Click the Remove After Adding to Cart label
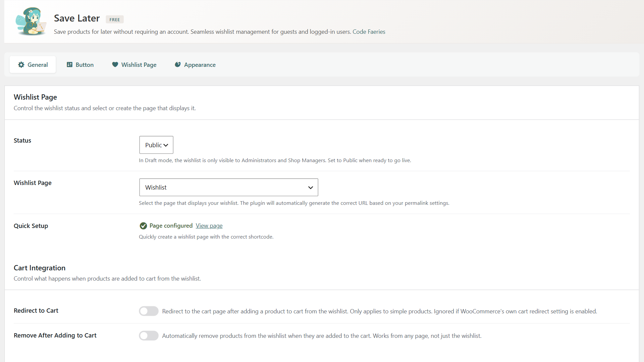The height and width of the screenshot is (362, 644). coord(55,335)
